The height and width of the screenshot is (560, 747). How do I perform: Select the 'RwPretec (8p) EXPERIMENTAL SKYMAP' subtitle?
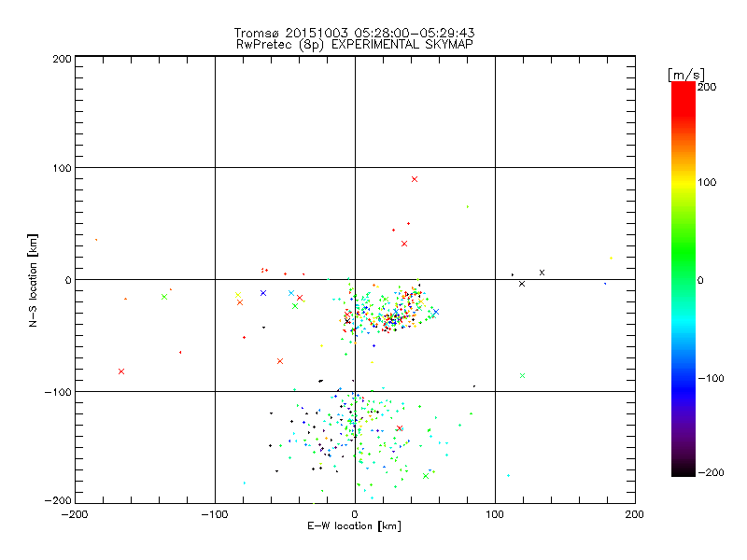tap(355, 44)
